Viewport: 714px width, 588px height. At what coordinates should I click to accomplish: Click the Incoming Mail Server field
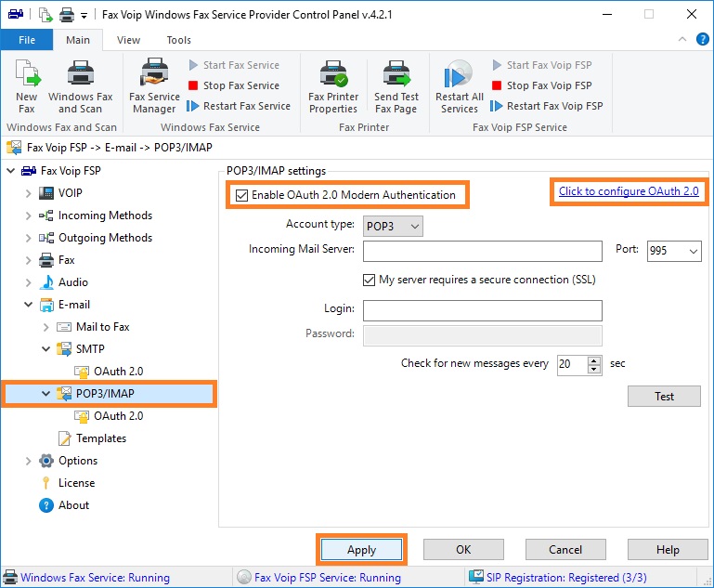pos(482,252)
